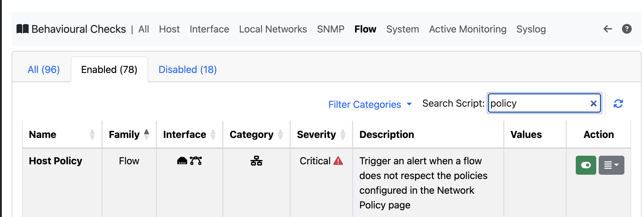
Task: Click the Behavioural Checks book icon
Action: pos(23,29)
